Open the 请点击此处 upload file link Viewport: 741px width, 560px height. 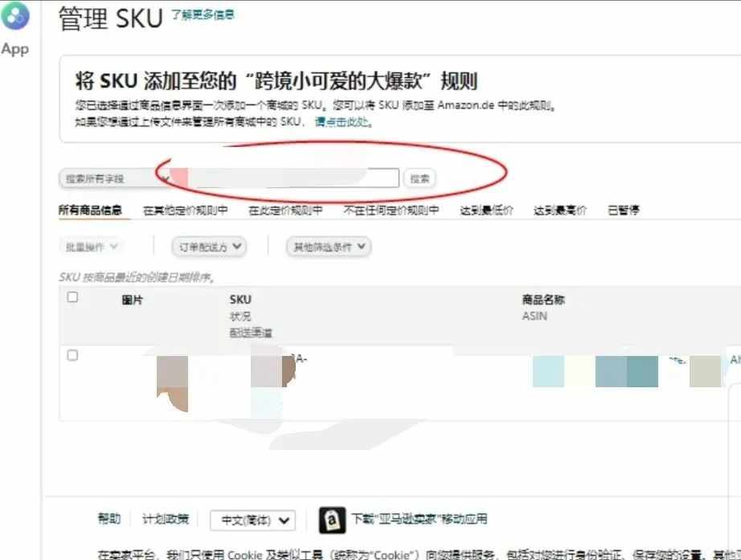pos(343,122)
